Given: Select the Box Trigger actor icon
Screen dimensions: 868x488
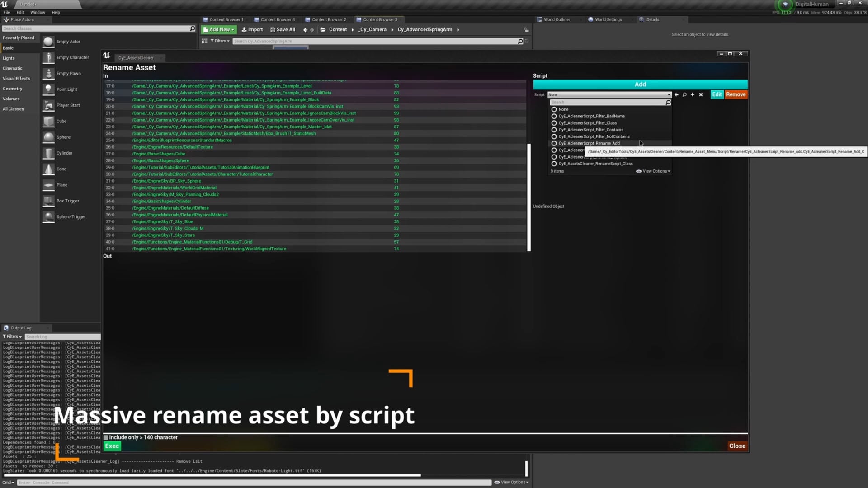Looking at the screenshot, I should 48,201.
